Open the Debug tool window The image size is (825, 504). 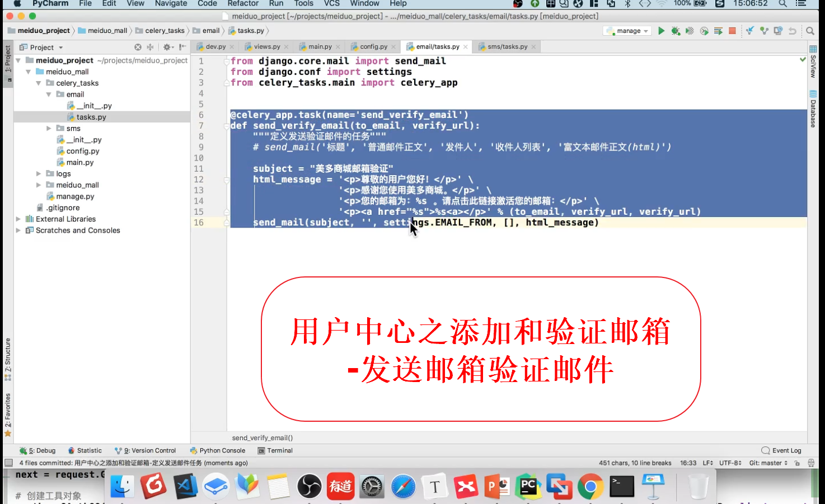pos(37,450)
